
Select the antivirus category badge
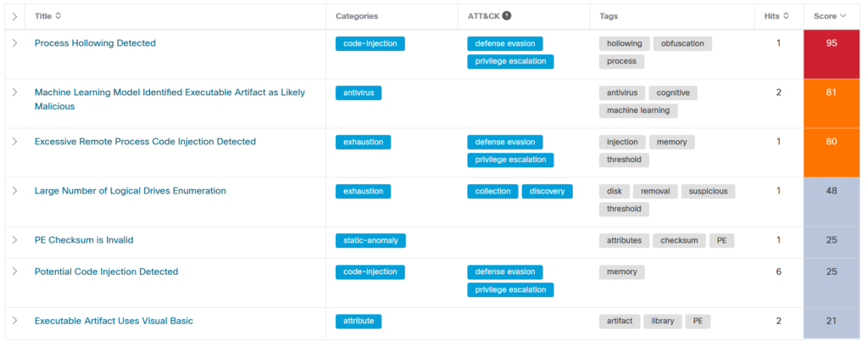point(359,93)
